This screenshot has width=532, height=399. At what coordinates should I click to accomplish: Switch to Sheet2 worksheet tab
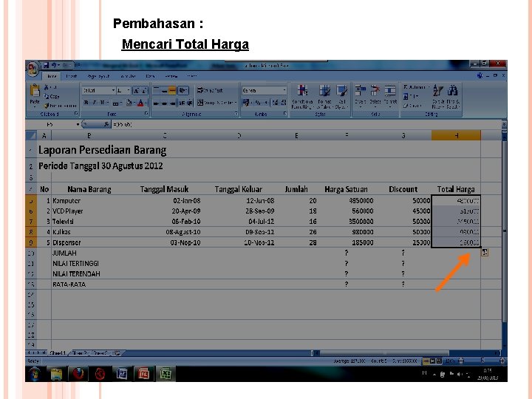pos(79,353)
